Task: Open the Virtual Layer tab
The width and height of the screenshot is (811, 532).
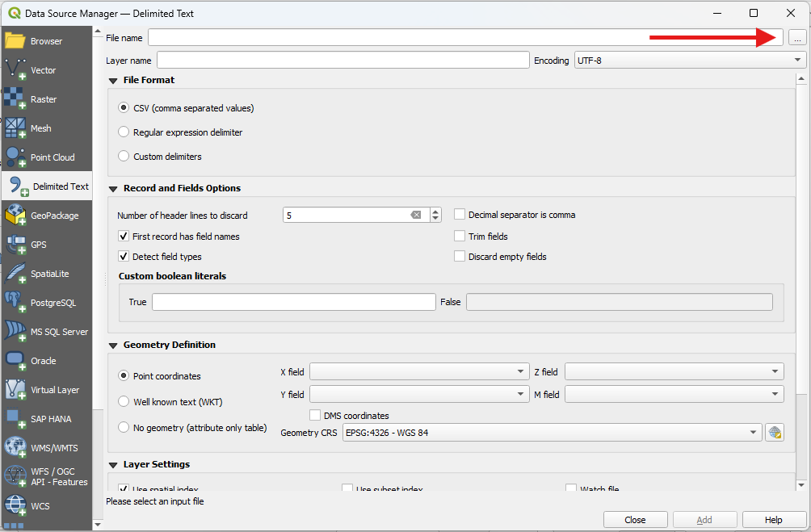Action: [47, 389]
